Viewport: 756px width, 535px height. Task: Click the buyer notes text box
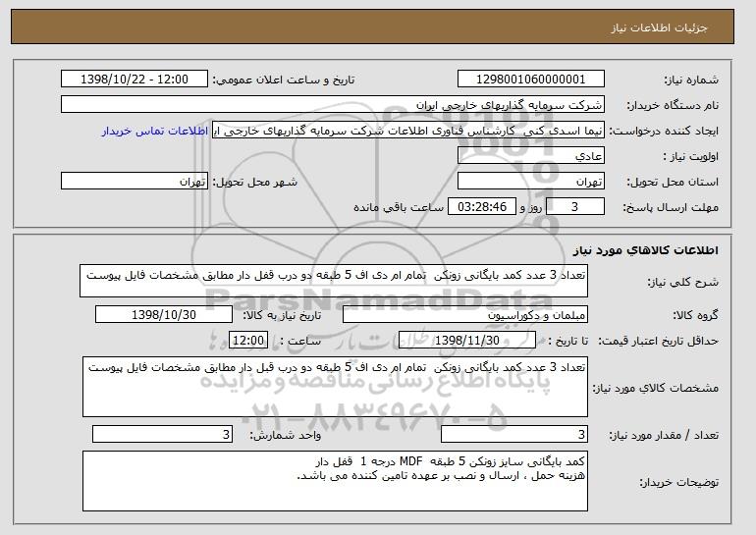coord(335,481)
